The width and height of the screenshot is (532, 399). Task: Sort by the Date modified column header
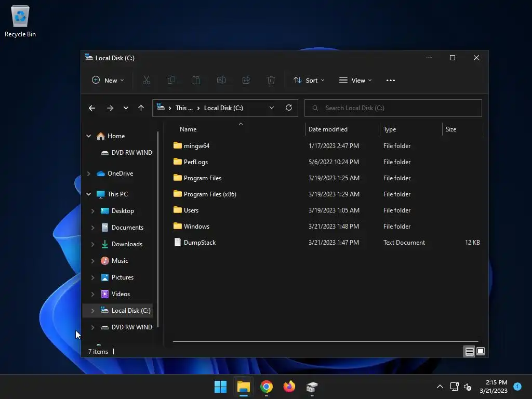[x=328, y=129]
